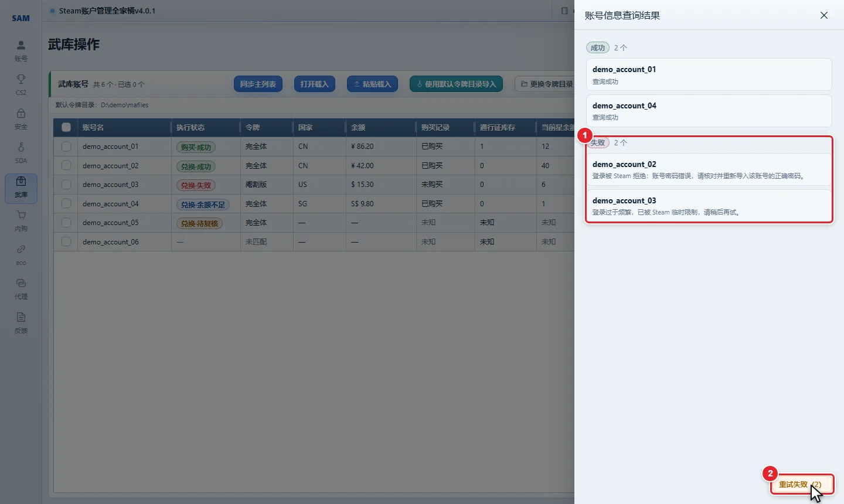Click the 粘贴载入 button
The height and width of the screenshot is (504, 844).
372,84
